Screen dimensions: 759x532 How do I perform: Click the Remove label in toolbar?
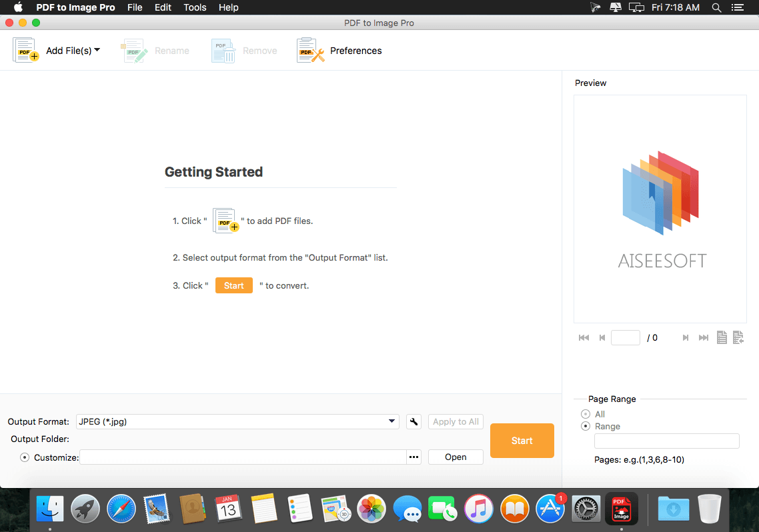pos(260,51)
